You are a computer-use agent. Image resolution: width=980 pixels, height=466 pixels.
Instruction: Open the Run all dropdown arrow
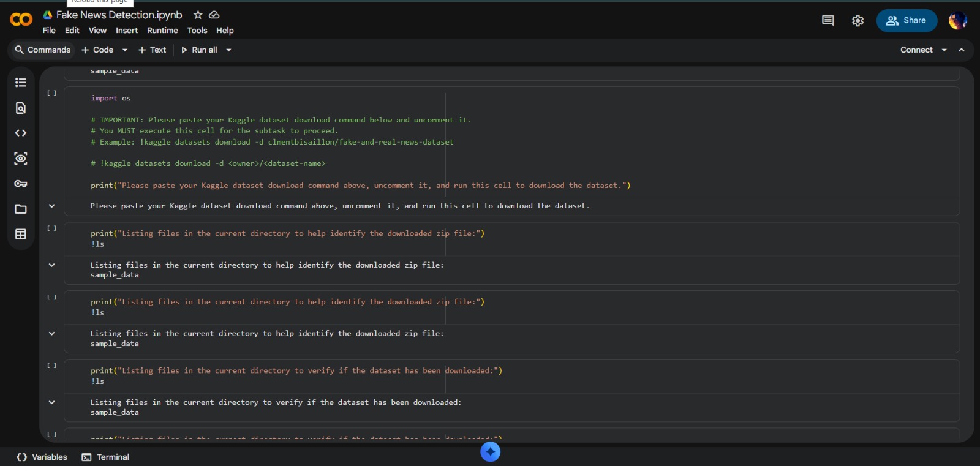pyautogui.click(x=229, y=50)
